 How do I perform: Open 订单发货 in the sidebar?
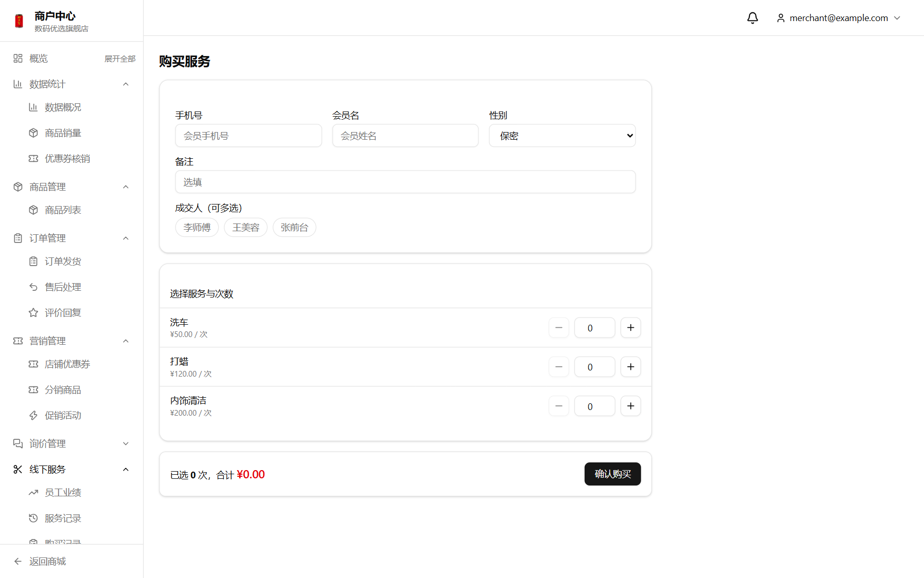pyautogui.click(x=63, y=262)
